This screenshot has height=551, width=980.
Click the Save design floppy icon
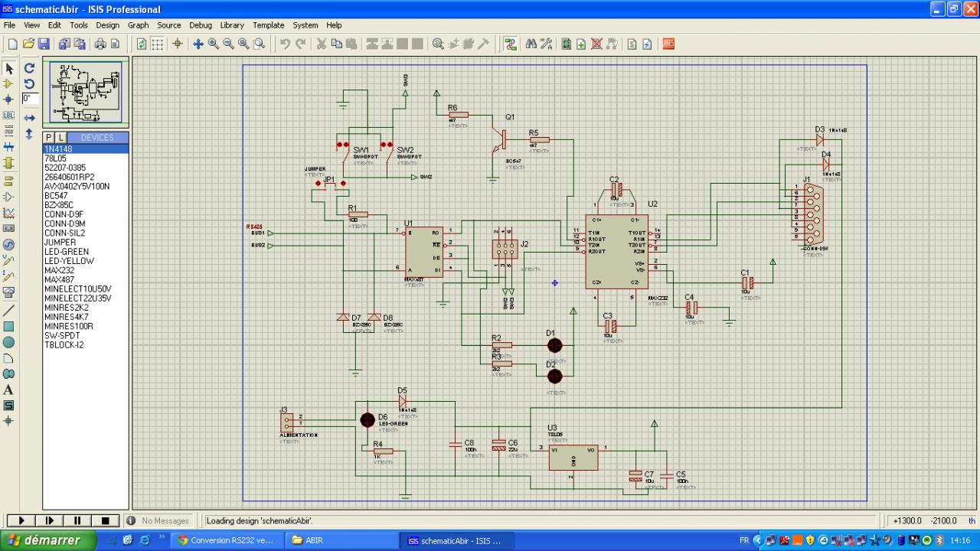coord(44,44)
